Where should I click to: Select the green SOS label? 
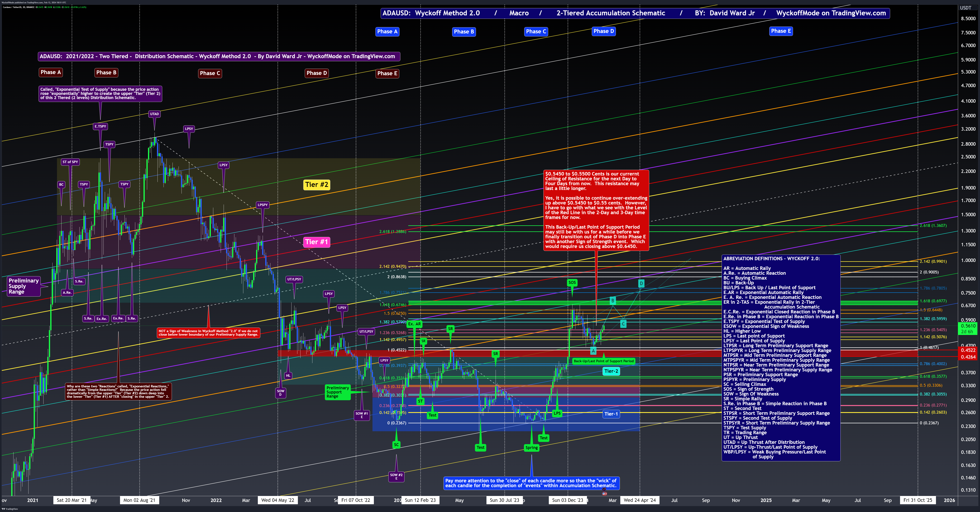pos(572,282)
